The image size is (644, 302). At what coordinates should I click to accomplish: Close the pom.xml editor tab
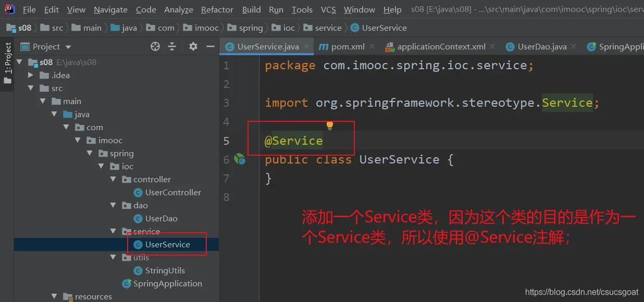pos(372,47)
